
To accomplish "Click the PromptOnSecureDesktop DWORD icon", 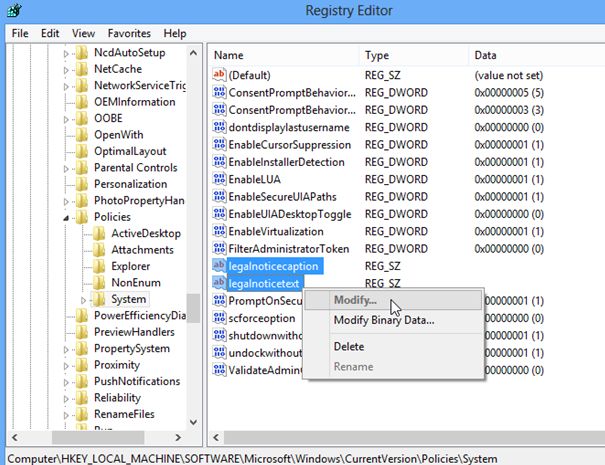I will point(219,300).
